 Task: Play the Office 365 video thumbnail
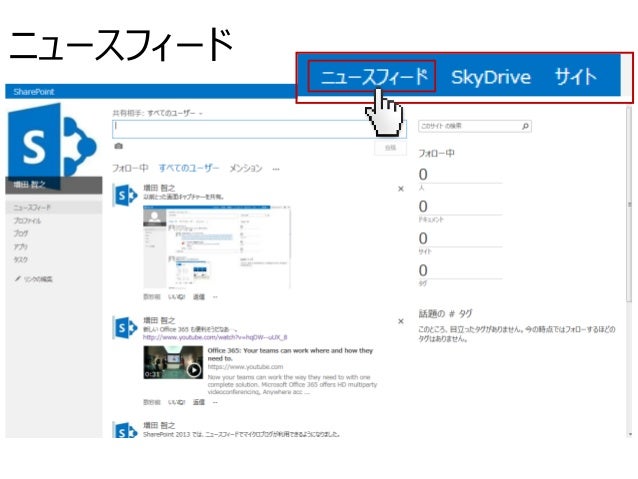173,362
